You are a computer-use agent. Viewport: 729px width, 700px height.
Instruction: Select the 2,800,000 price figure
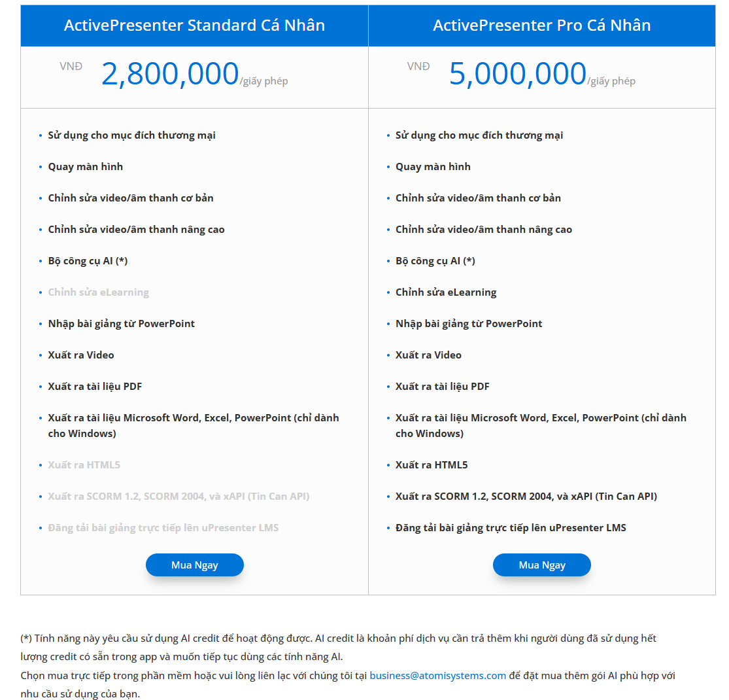pyautogui.click(x=170, y=74)
